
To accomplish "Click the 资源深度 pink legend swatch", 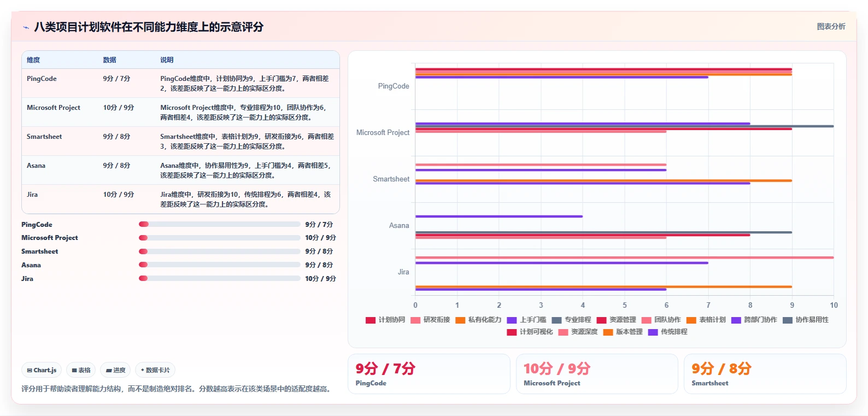I will (x=563, y=332).
